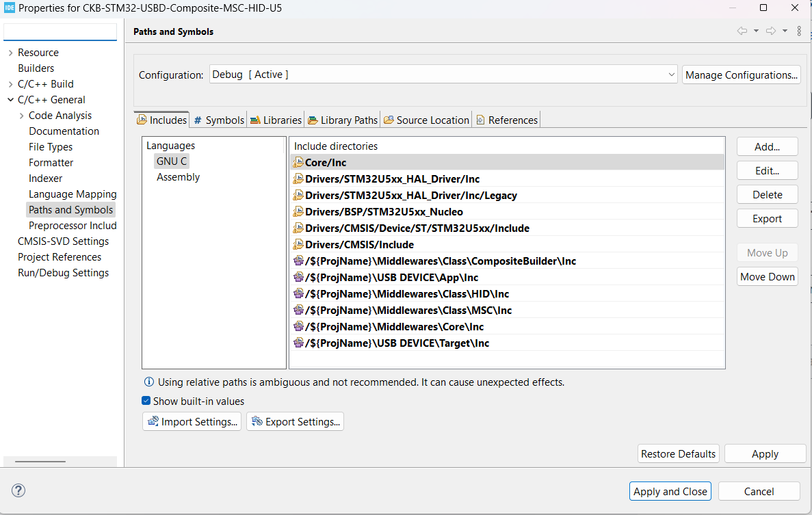Click the forward navigation arrow icon
Screen dimensions: 812x515
[770, 31]
